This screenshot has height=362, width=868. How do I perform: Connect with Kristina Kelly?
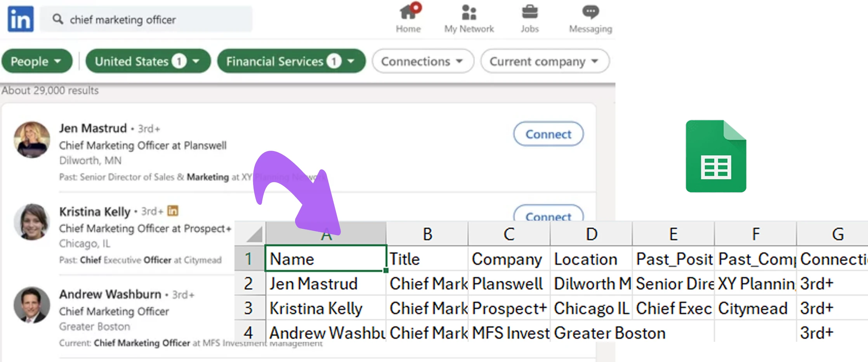(548, 213)
